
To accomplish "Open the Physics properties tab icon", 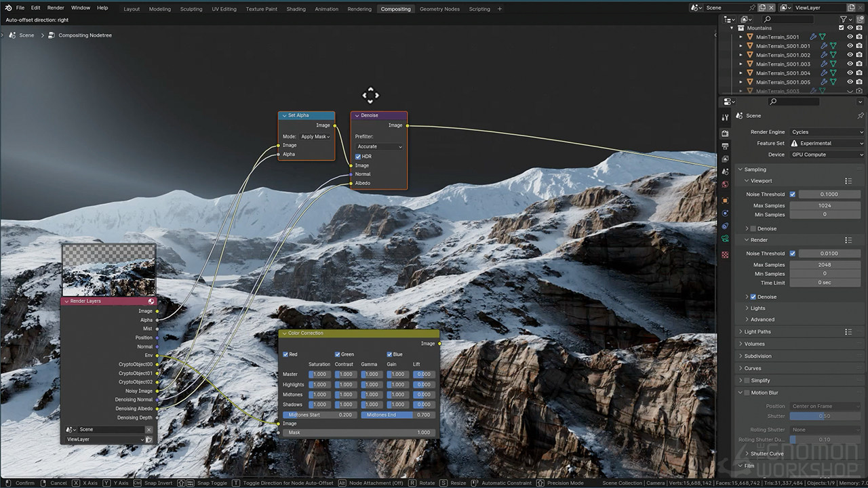I will [725, 213].
